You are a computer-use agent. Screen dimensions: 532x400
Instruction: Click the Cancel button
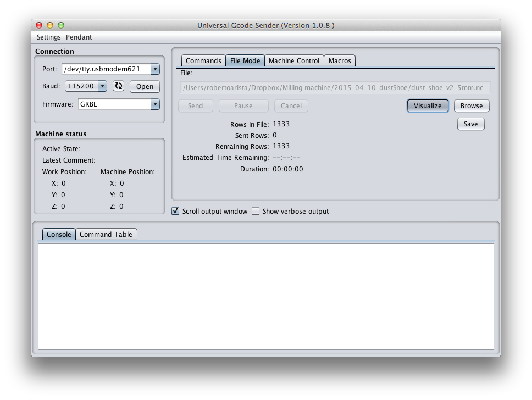(x=291, y=106)
